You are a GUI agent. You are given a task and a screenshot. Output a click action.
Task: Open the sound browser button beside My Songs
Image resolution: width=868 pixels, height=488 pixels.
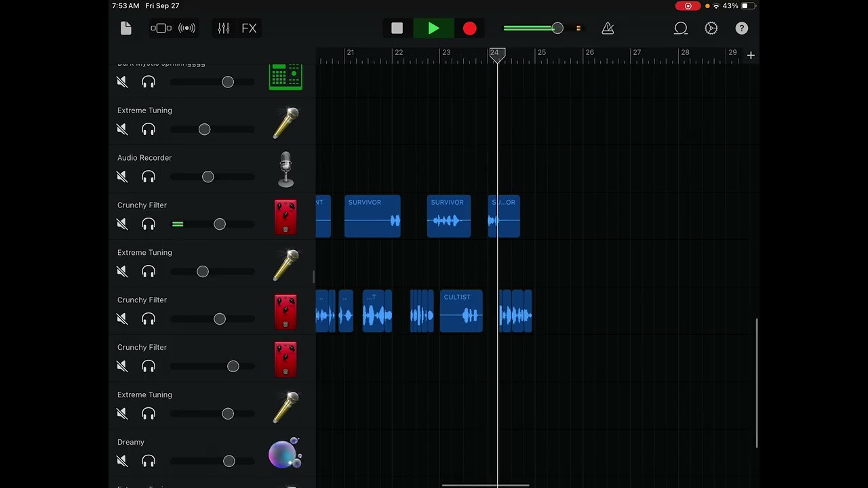coord(161,28)
